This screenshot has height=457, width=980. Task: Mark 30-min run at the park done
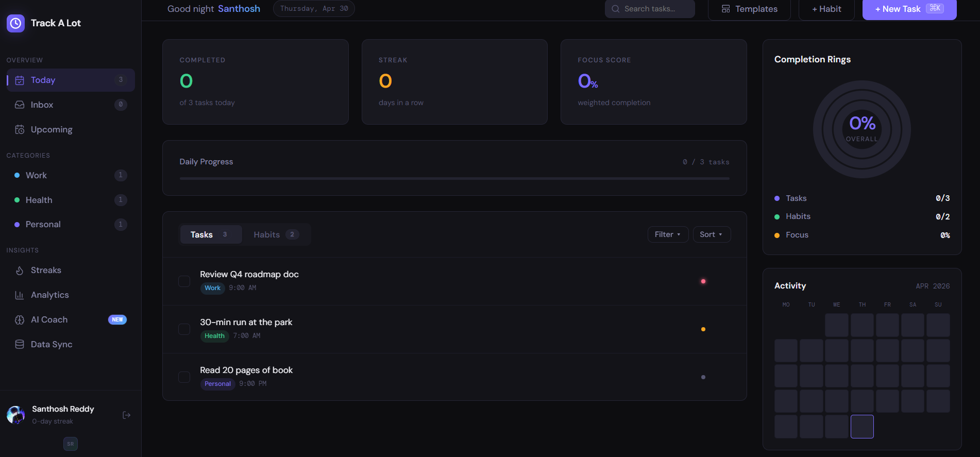pyautogui.click(x=184, y=329)
